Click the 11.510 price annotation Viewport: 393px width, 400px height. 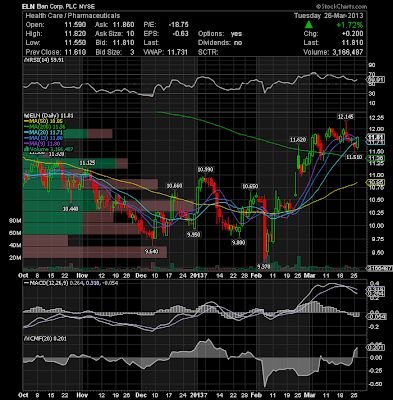pos(354,156)
